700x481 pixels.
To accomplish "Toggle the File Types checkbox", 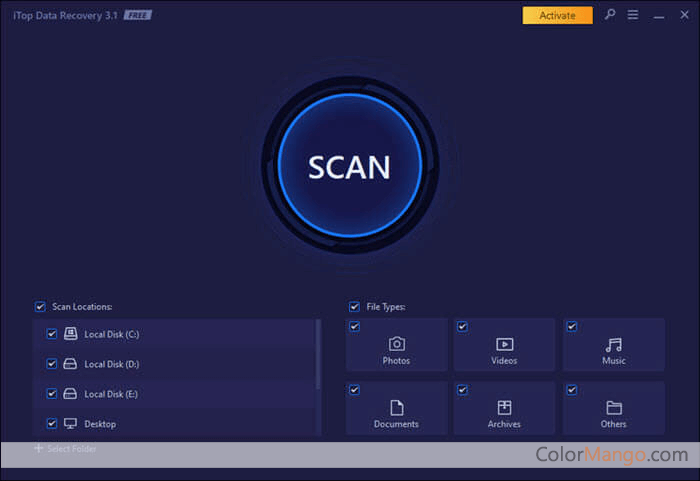I will tap(354, 307).
